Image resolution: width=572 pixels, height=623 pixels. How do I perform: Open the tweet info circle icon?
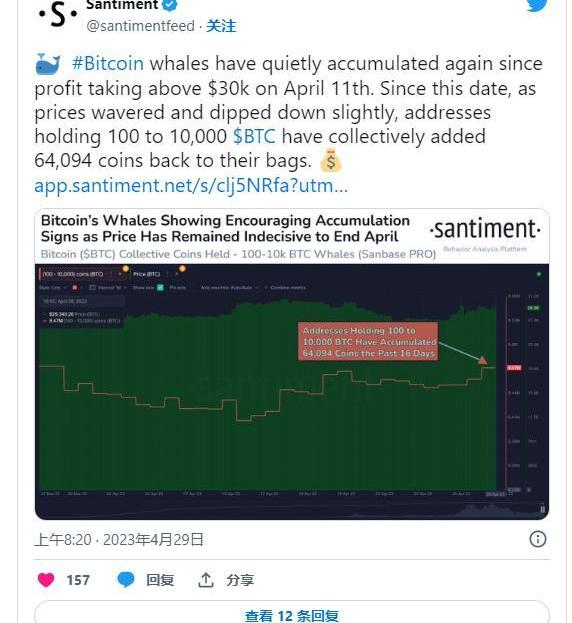coord(537,539)
